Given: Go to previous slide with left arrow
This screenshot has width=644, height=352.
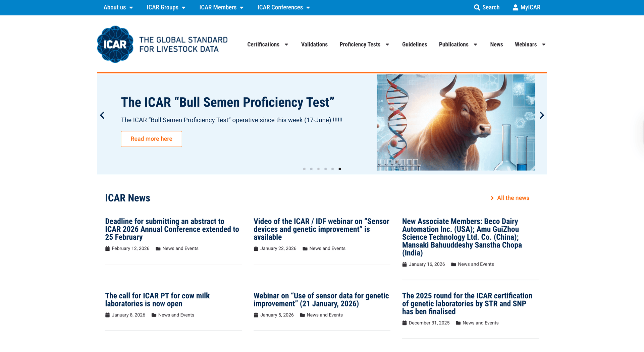Looking at the screenshot, I should point(102,115).
